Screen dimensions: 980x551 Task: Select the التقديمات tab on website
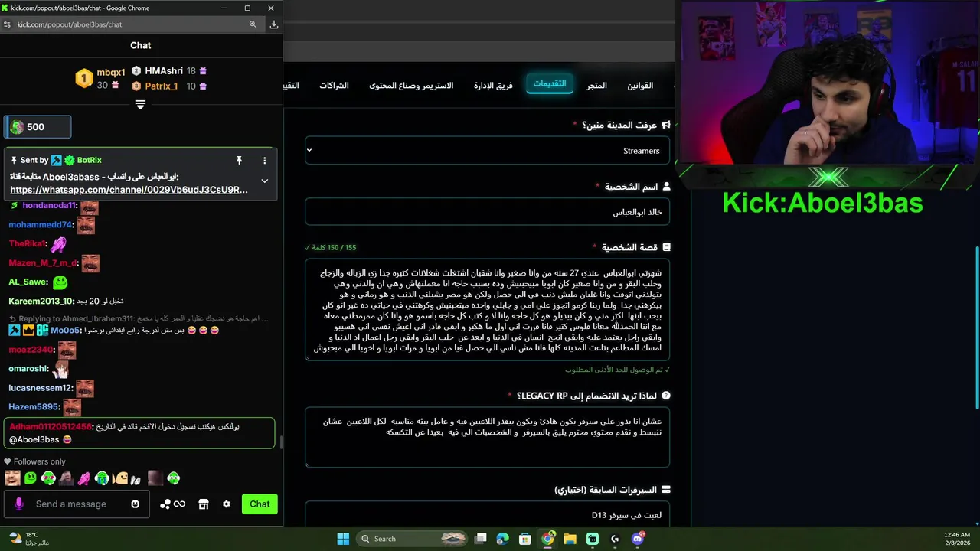click(550, 83)
